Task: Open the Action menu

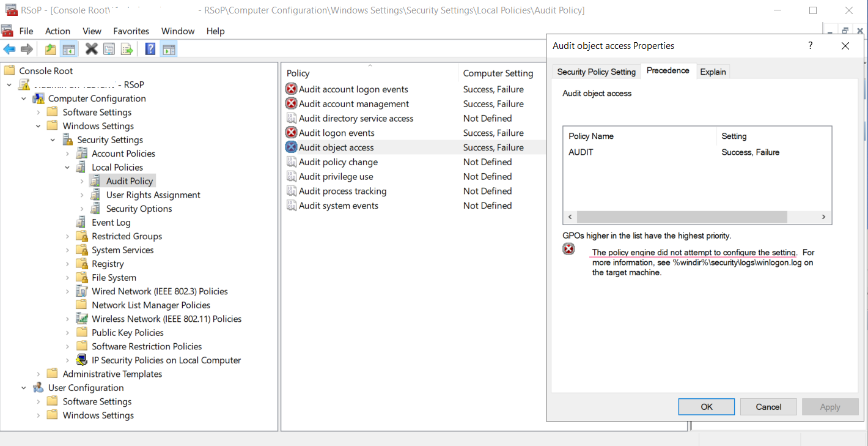Action: 57,31
